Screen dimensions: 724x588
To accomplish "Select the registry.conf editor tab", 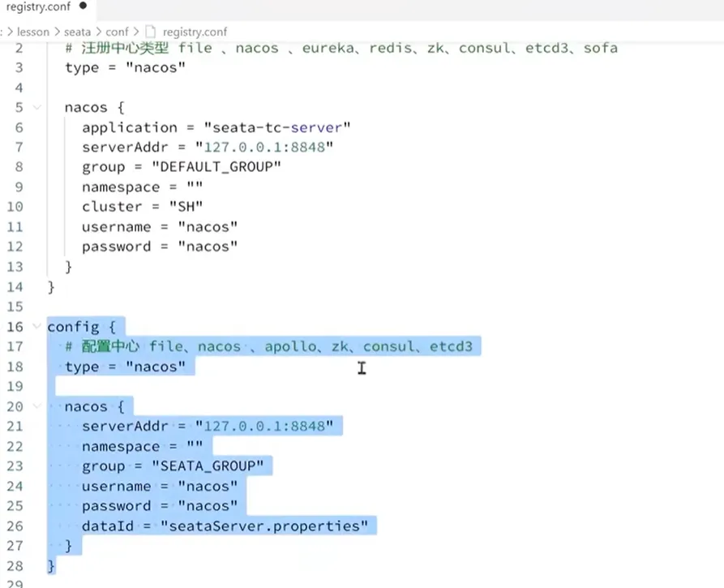I will click(x=39, y=6).
